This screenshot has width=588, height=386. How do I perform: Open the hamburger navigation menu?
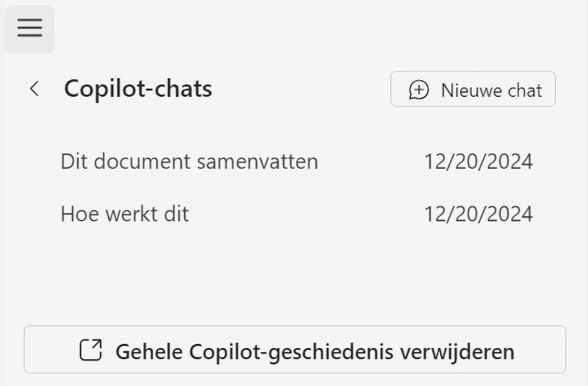point(30,28)
